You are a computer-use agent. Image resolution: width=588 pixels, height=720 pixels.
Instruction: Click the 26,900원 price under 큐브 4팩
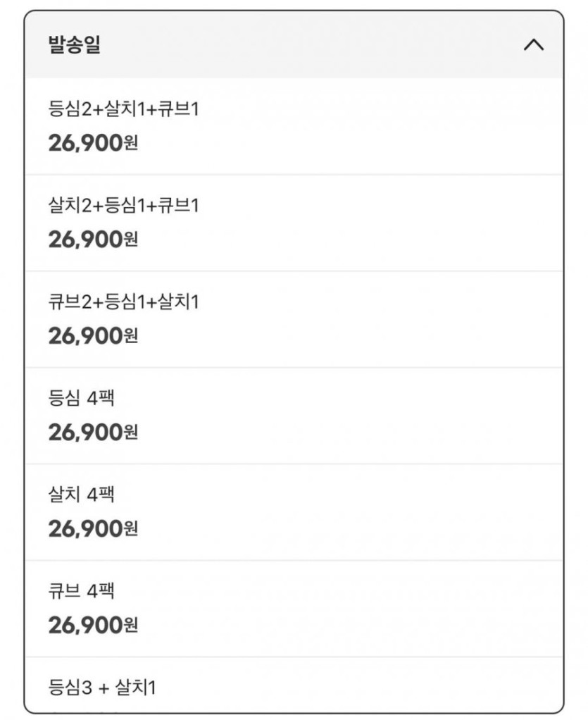[93, 626]
